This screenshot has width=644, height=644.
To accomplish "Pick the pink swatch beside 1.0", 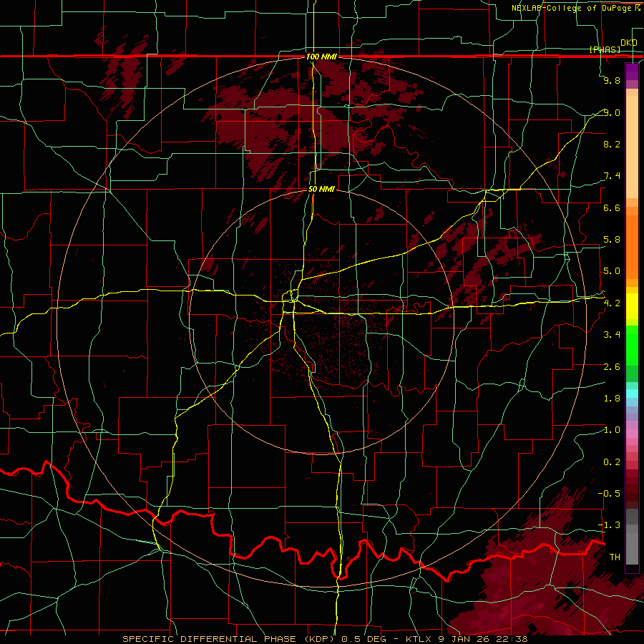I will [x=632, y=434].
